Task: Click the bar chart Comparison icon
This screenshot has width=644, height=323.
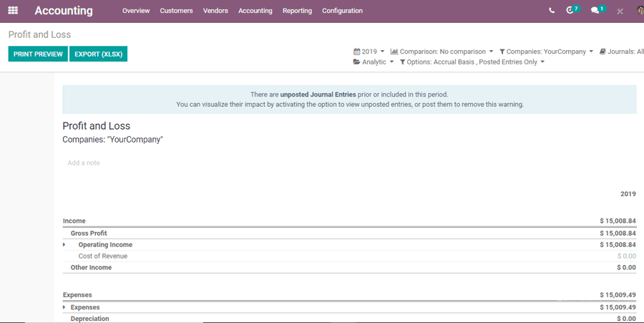Action: 394,52
